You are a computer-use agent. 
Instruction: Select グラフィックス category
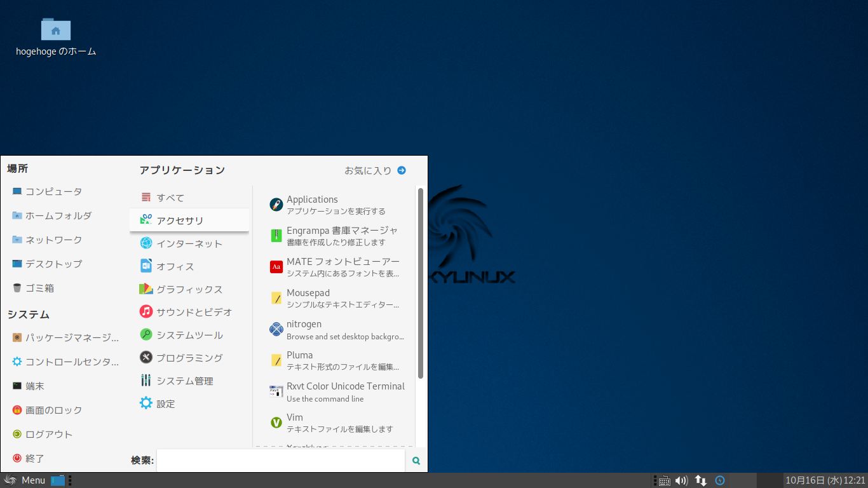click(189, 289)
